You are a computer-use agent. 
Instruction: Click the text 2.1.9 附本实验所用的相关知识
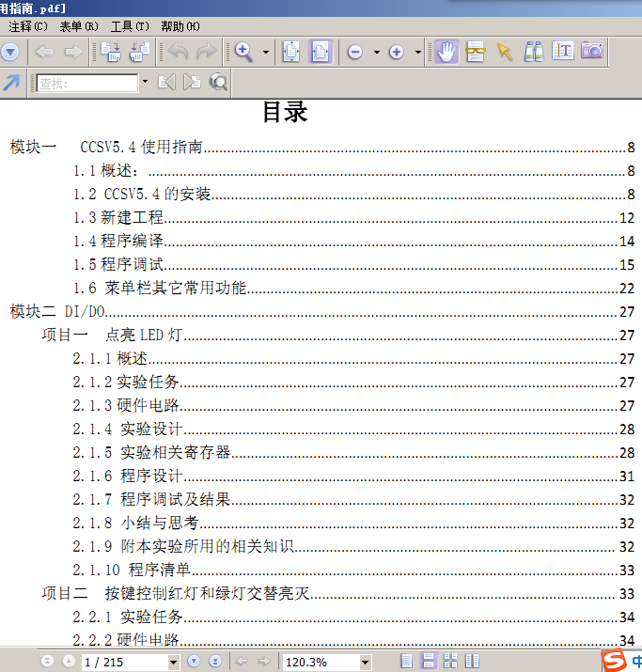(183, 546)
